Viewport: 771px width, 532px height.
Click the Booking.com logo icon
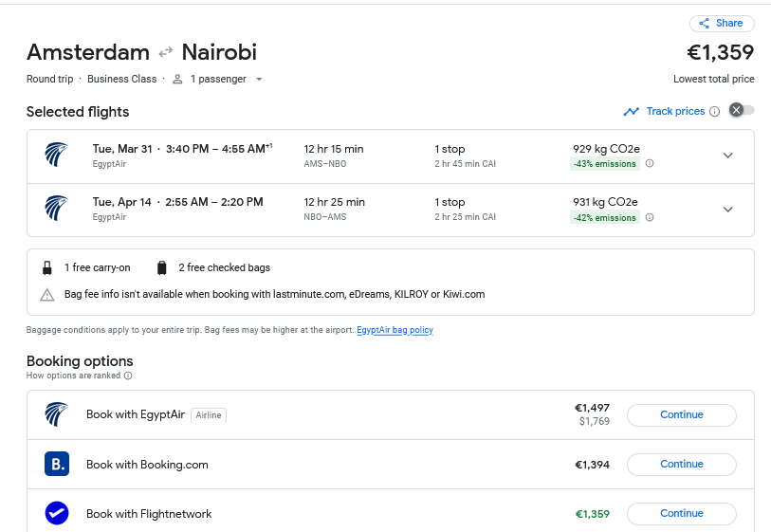[x=57, y=465]
